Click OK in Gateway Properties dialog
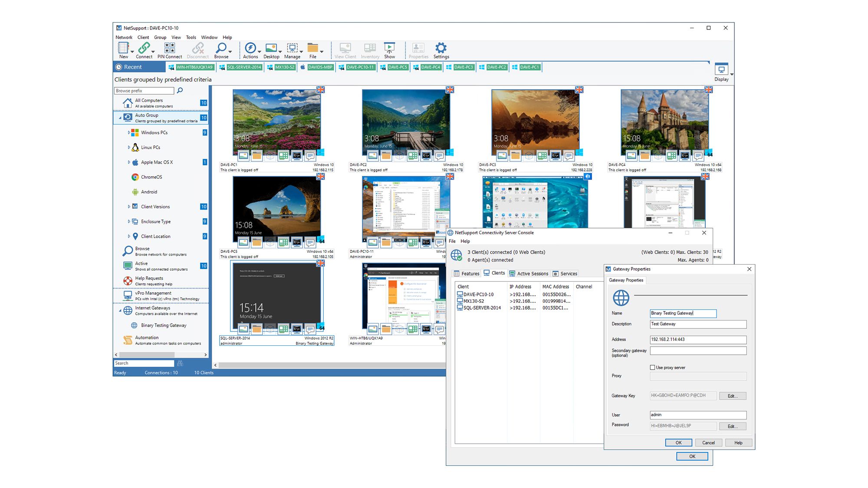The width and height of the screenshot is (868, 488). [x=678, y=443]
